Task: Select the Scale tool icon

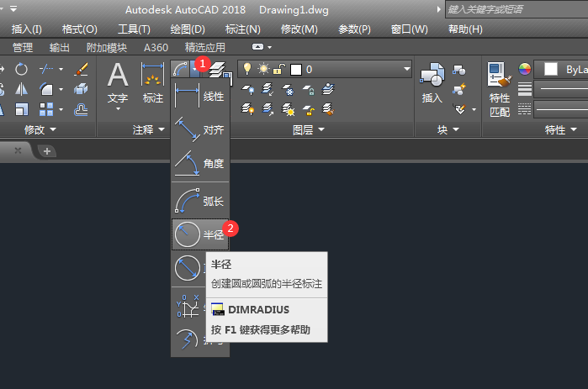Action: click(x=21, y=109)
